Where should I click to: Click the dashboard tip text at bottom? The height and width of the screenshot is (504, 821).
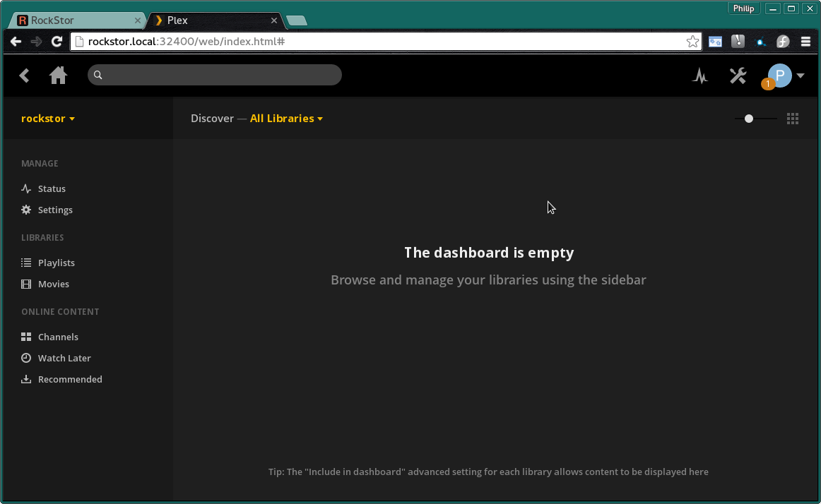488,472
